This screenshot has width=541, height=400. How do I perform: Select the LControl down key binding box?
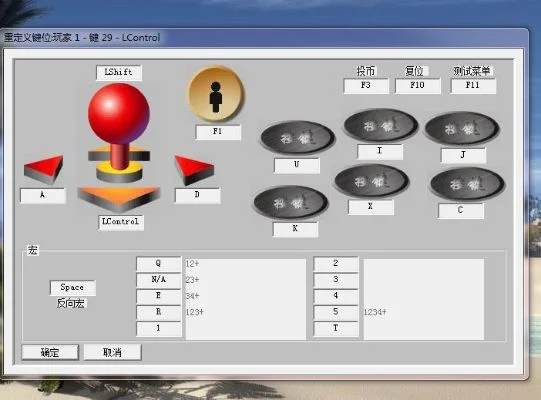121,222
